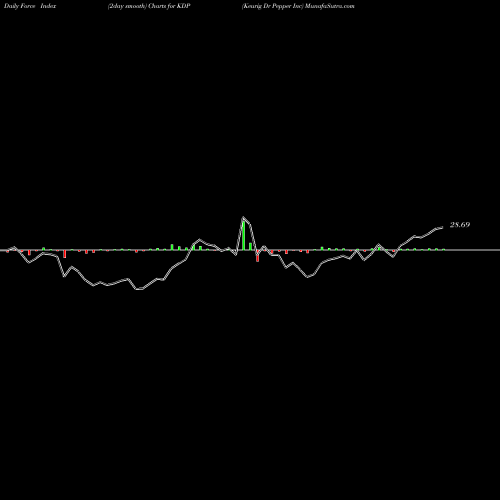Screen dimensions: 500x500
Task: Click the end of the smoothed line near 28.69
Action: coord(442,227)
